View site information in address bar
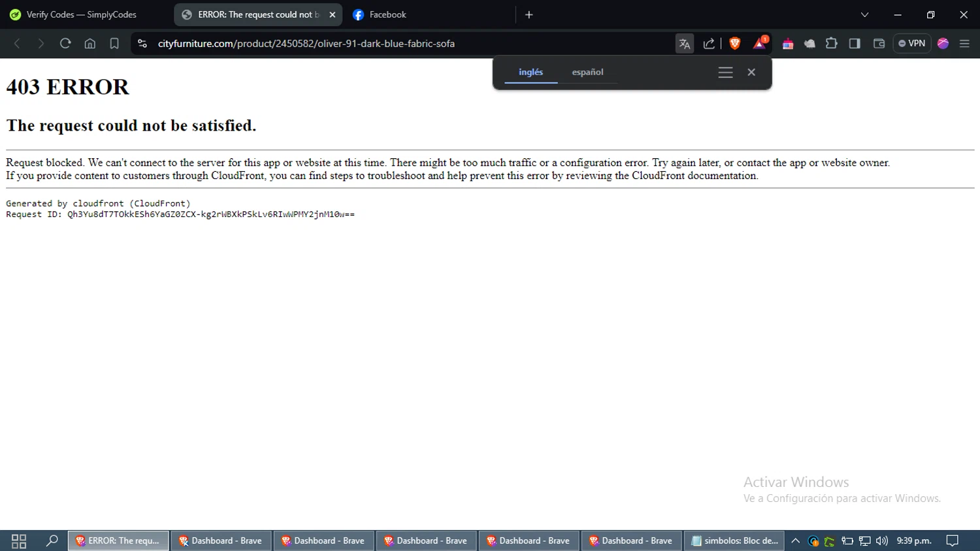This screenshot has width=980, height=551. click(x=142, y=44)
